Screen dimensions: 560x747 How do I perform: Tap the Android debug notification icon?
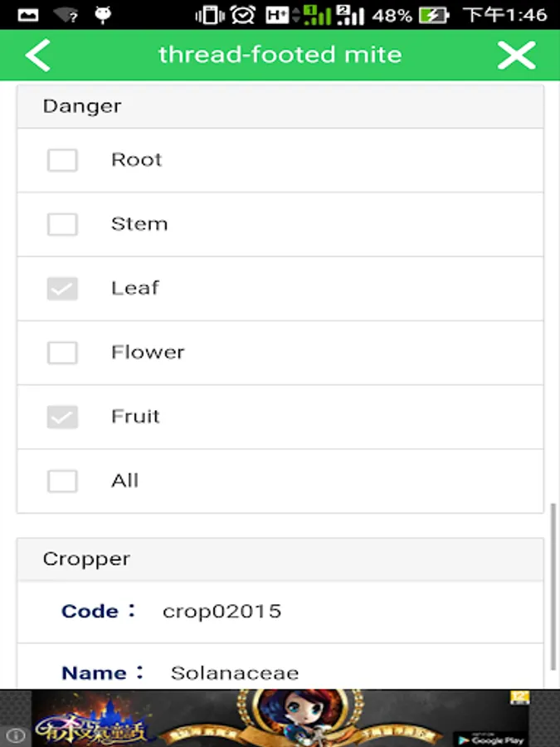[104, 15]
